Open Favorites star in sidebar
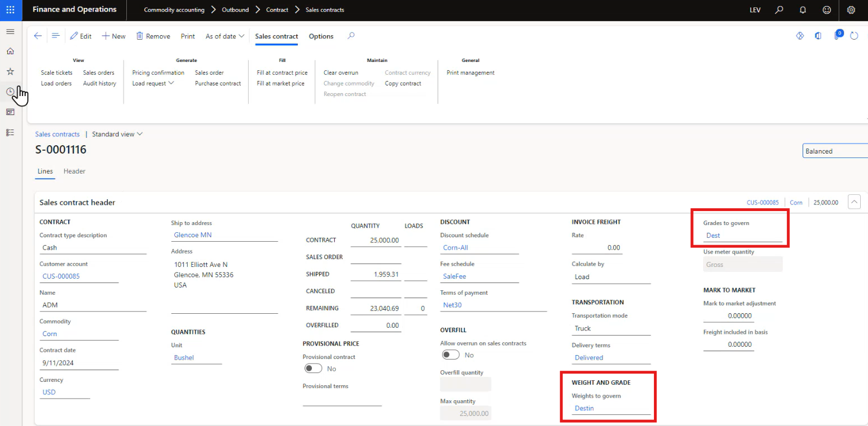 (x=10, y=71)
